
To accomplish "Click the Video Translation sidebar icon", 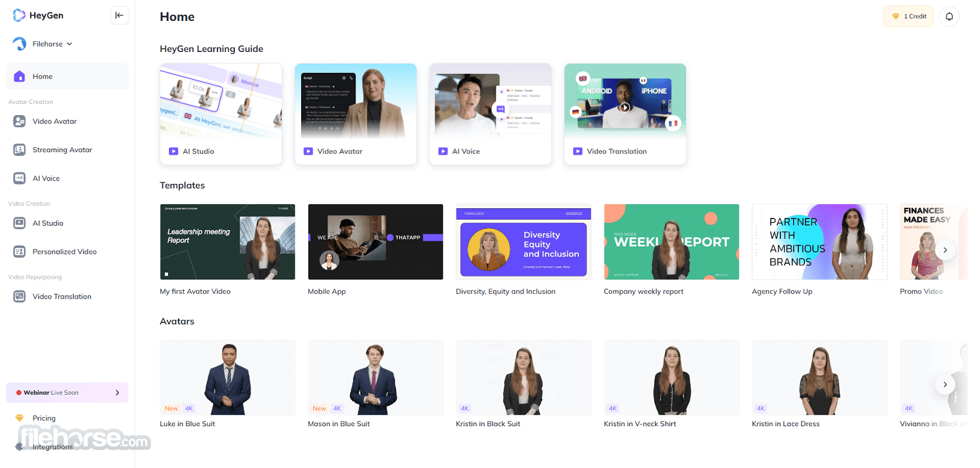I will [x=20, y=297].
